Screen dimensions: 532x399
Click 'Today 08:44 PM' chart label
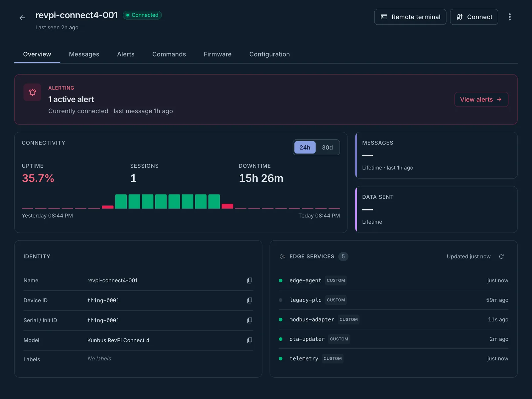click(x=319, y=216)
